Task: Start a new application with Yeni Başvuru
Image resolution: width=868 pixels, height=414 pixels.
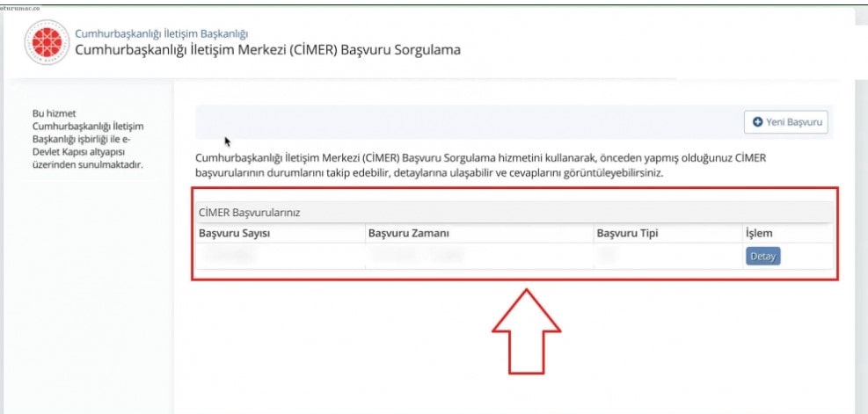Action: point(786,122)
